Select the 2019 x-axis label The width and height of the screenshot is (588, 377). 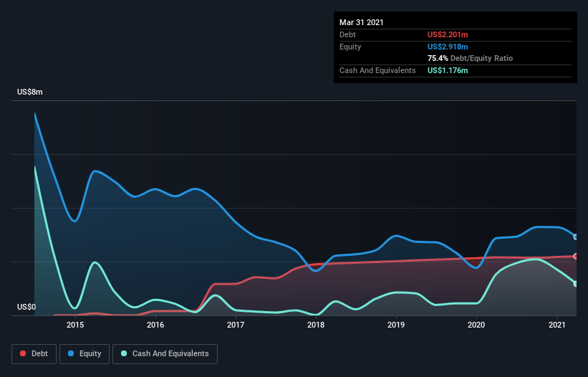tap(396, 325)
